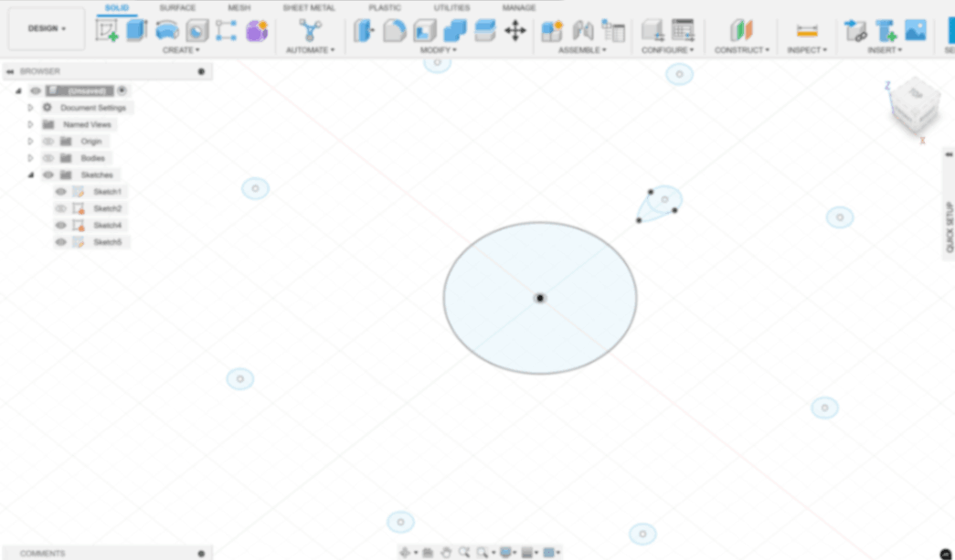Collapse the Unsaved root node

point(18,90)
